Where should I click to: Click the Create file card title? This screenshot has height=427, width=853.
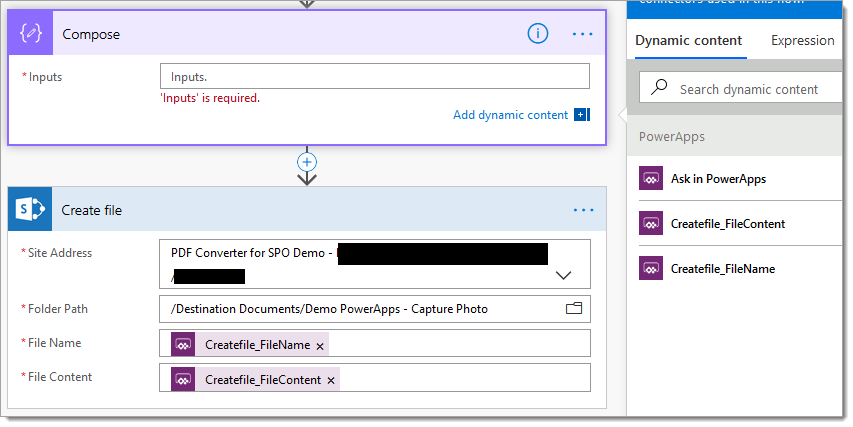(x=91, y=210)
